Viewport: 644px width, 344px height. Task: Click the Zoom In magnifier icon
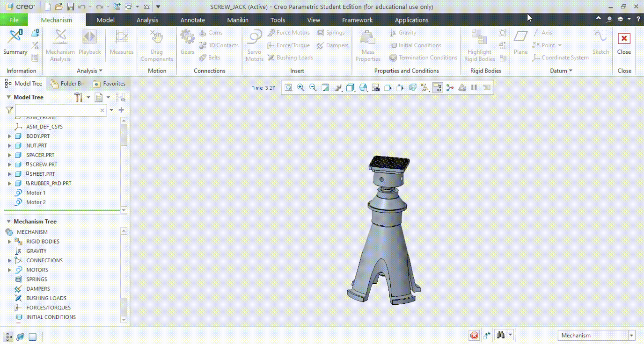tap(300, 87)
